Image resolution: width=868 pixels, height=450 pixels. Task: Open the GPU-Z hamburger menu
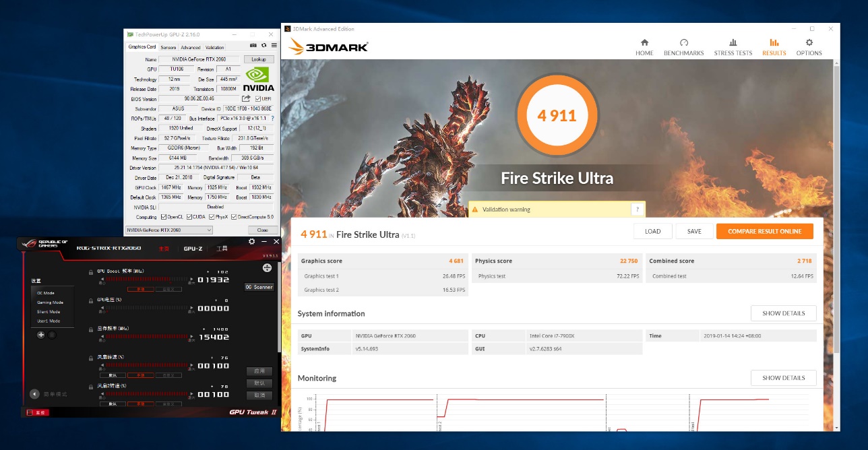coord(274,45)
